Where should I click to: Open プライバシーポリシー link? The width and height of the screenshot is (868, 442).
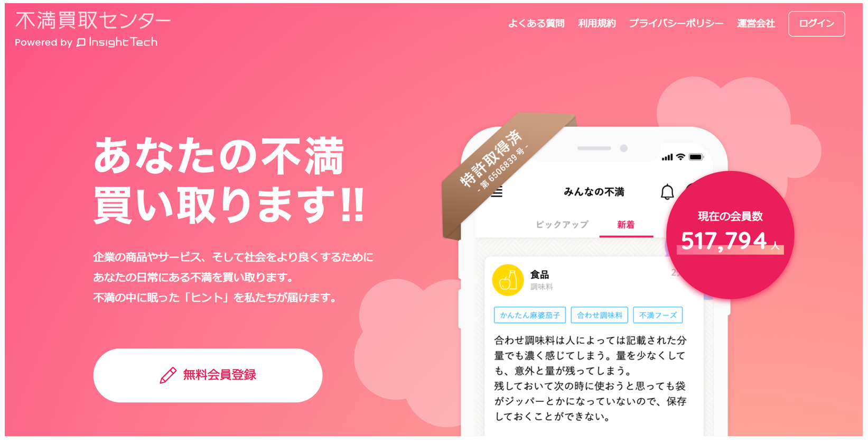[x=676, y=23]
